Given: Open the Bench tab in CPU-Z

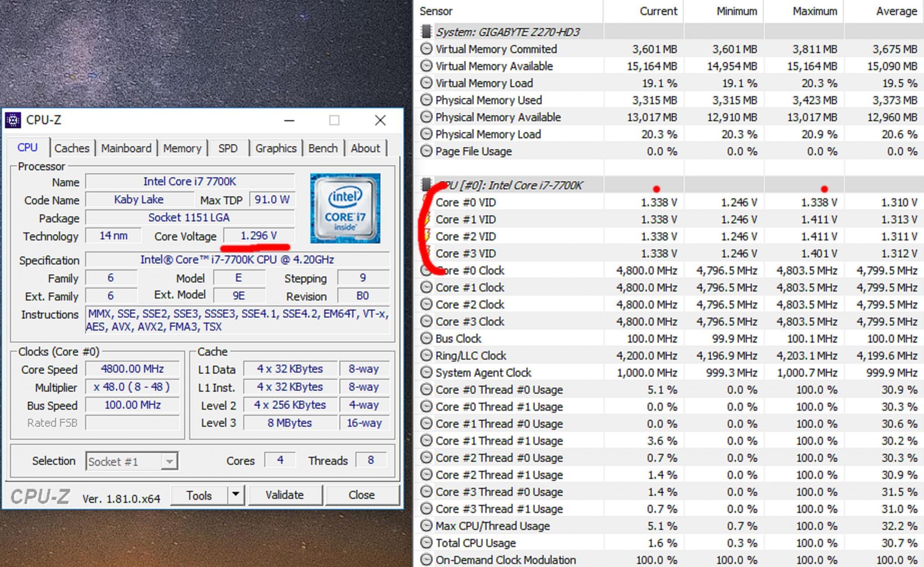Looking at the screenshot, I should tap(323, 148).
